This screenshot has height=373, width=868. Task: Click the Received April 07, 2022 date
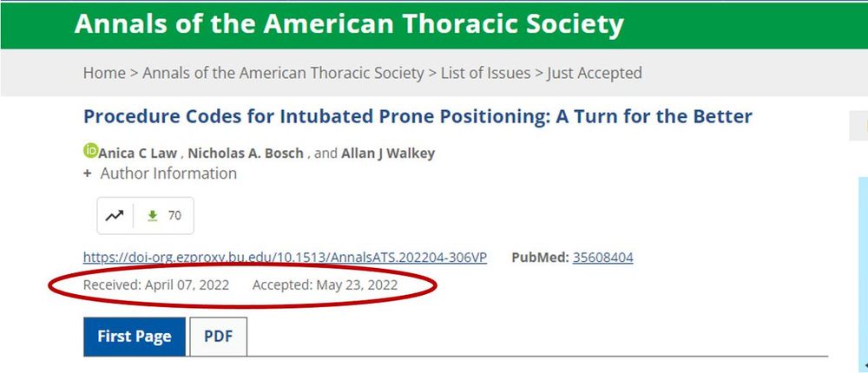pos(156,285)
